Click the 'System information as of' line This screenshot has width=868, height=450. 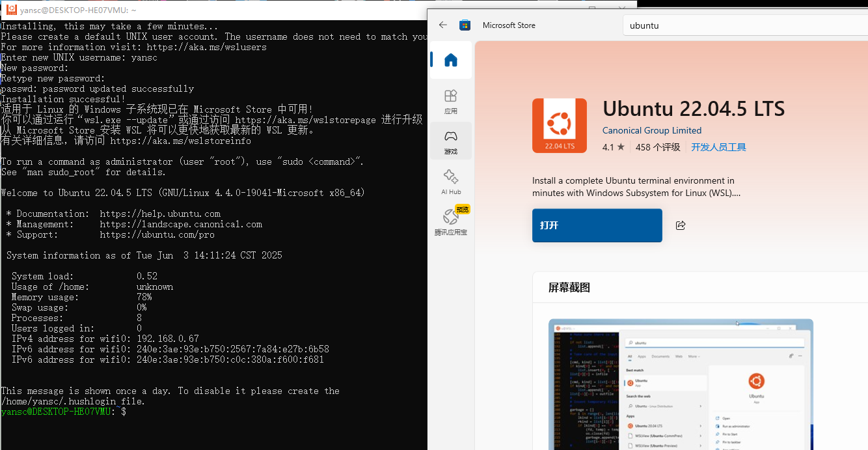click(144, 256)
